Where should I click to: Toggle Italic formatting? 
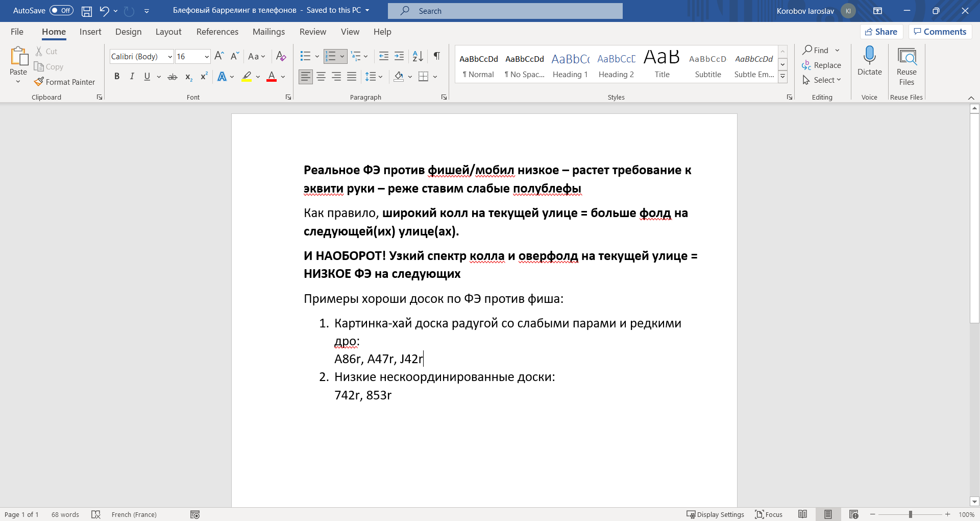(x=132, y=77)
